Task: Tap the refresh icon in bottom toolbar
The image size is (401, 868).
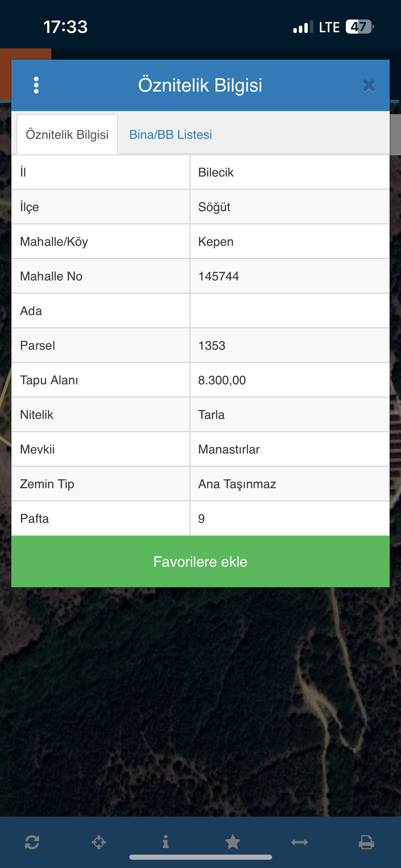Action: 32,842
